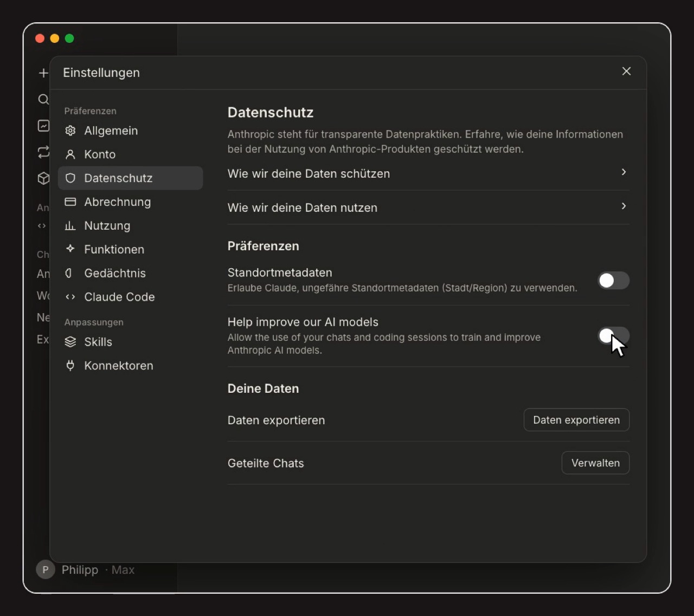Open Nutzung via its bar chart icon
694x616 pixels.
70,225
